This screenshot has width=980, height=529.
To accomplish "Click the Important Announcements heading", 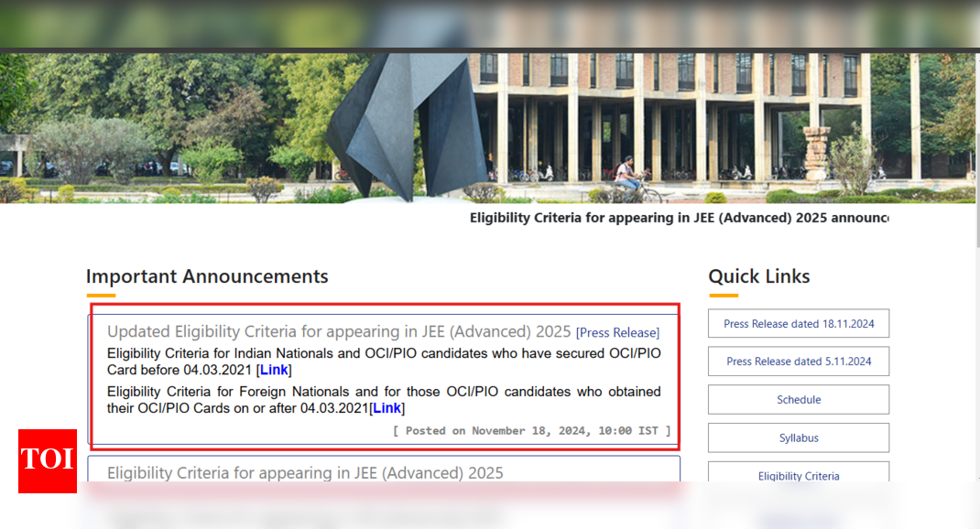I will pyautogui.click(x=207, y=275).
